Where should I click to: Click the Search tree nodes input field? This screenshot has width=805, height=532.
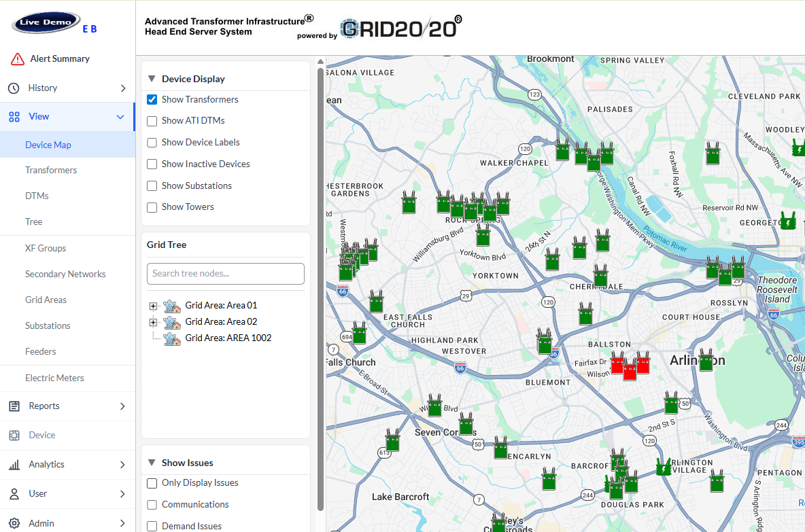225,274
